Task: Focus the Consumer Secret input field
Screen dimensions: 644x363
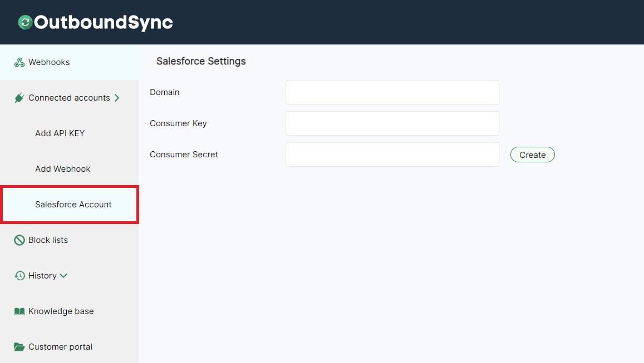Action: (392, 155)
